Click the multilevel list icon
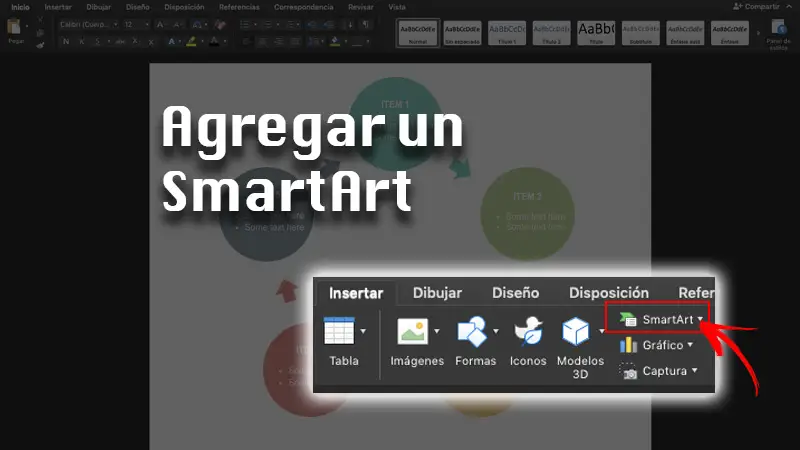The width and height of the screenshot is (800, 450). (290, 24)
